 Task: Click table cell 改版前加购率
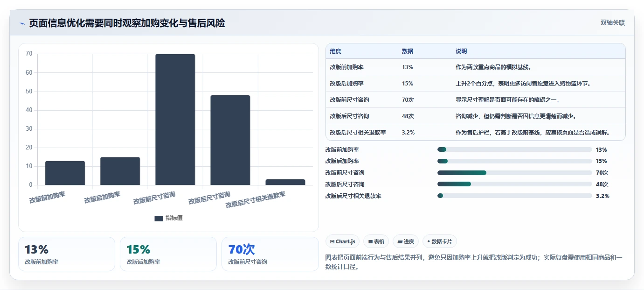click(346, 67)
